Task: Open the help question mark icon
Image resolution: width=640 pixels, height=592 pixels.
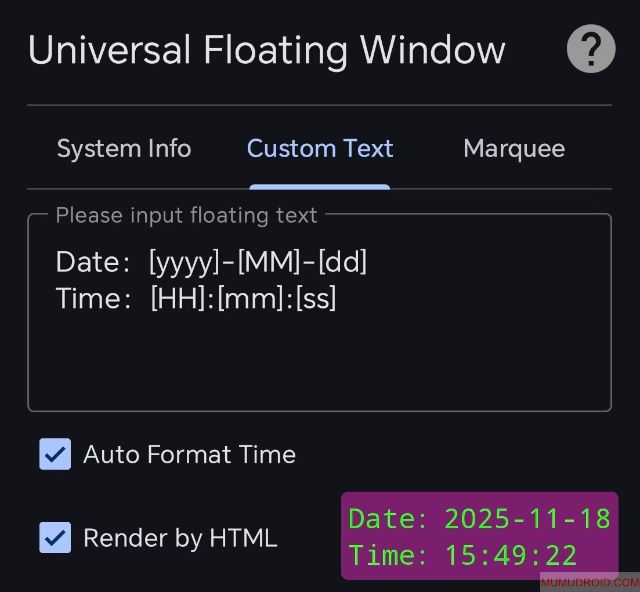Action: [x=591, y=49]
